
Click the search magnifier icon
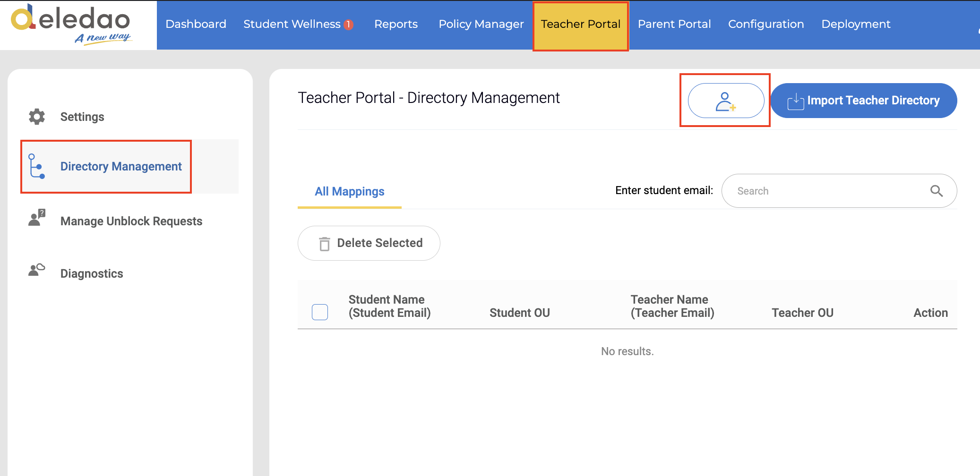(937, 191)
